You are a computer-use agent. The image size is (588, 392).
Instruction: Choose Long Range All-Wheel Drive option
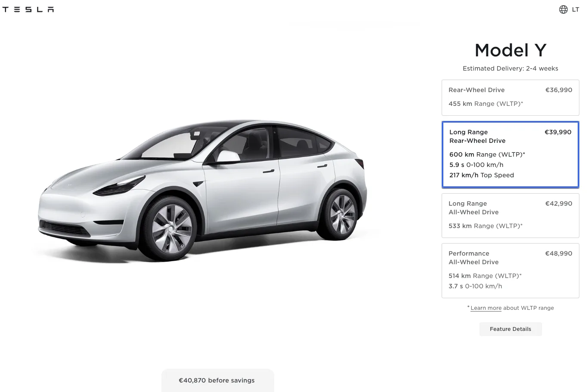[x=510, y=215]
